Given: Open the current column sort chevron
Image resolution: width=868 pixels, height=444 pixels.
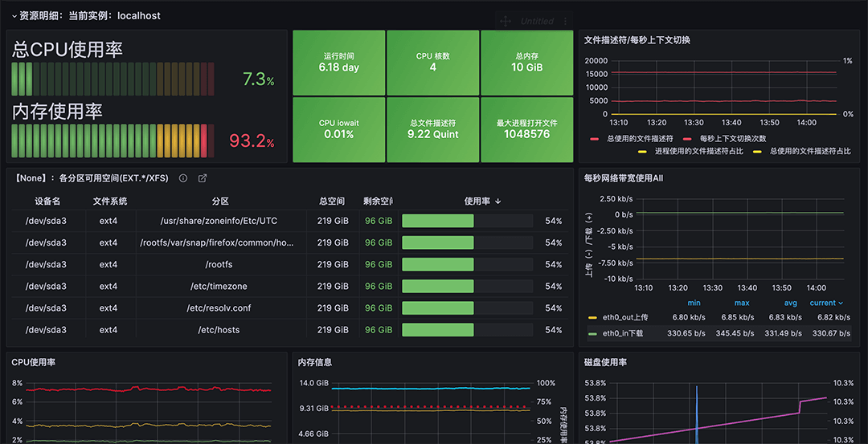Looking at the screenshot, I should (841, 303).
